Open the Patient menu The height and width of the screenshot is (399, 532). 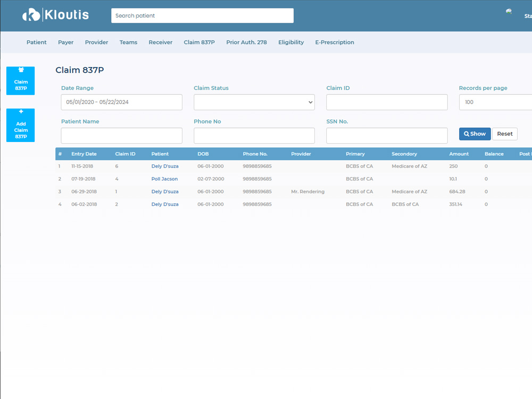pos(37,42)
